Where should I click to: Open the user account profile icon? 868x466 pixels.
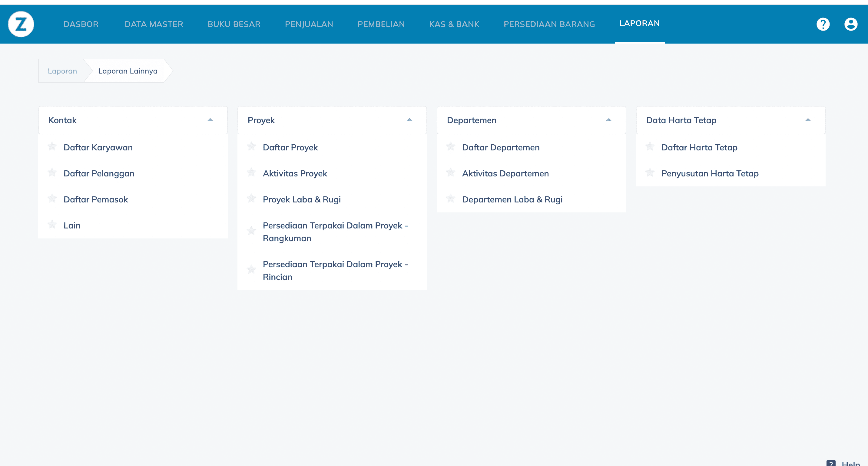point(851,24)
